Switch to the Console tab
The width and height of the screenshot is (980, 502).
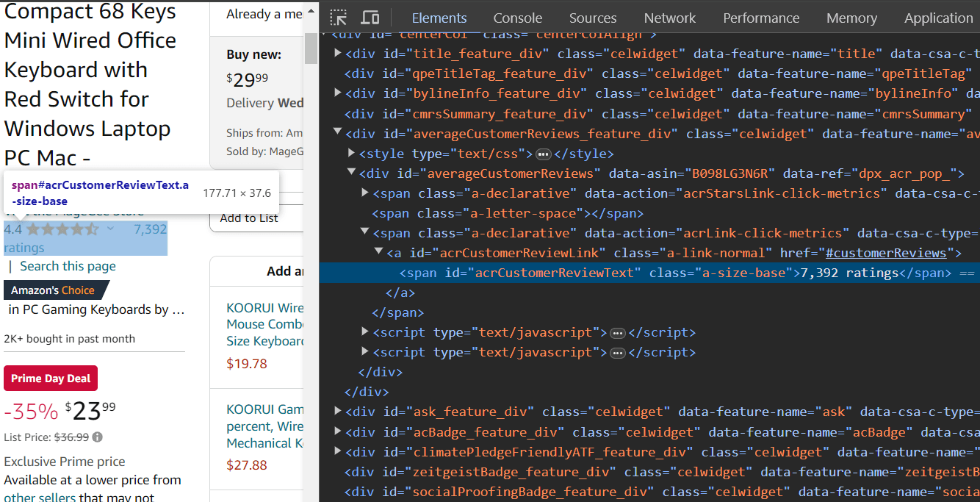[517, 18]
